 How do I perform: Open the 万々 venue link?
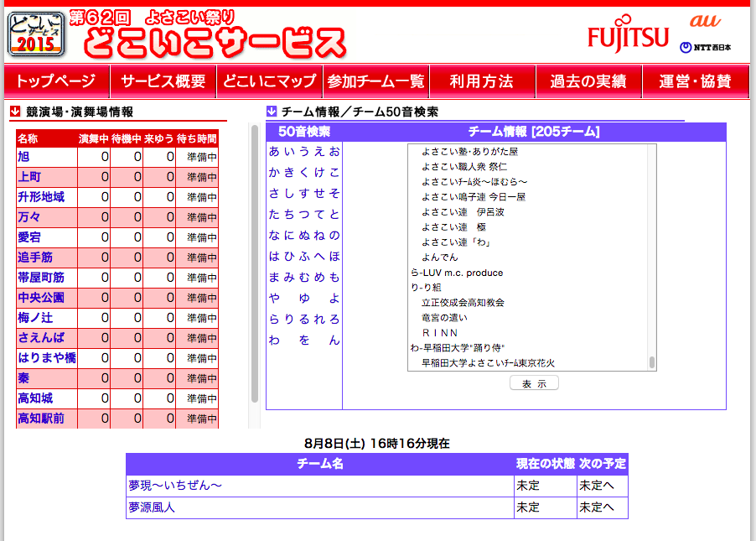[29, 217]
